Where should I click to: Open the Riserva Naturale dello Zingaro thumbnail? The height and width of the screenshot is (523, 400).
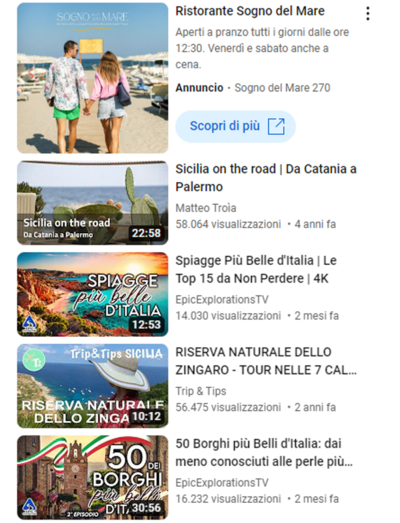pos(93,386)
